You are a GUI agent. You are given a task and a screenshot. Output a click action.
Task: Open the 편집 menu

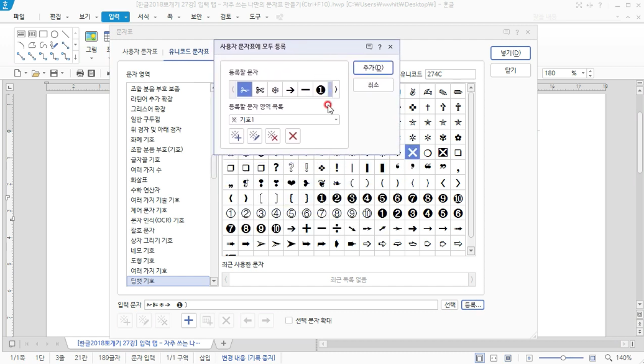(55, 17)
